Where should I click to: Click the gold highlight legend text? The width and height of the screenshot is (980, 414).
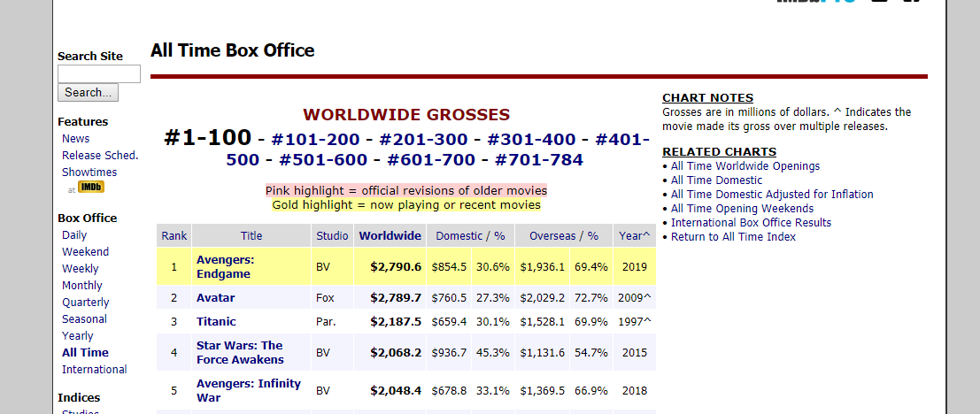[x=406, y=205]
